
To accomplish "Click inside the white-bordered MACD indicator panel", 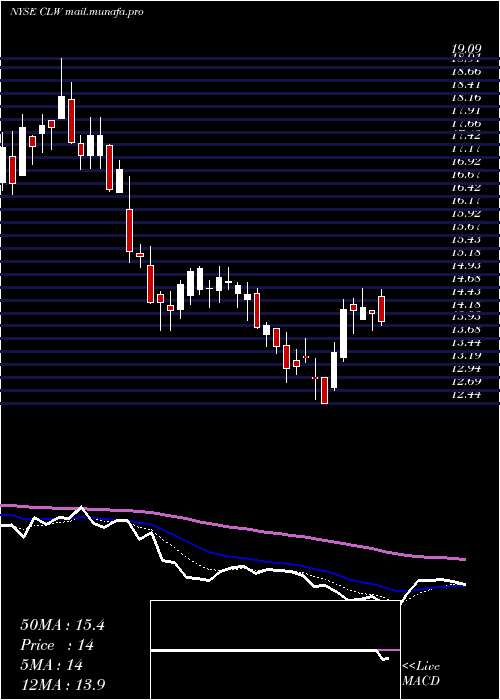I will (x=275, y=650).
